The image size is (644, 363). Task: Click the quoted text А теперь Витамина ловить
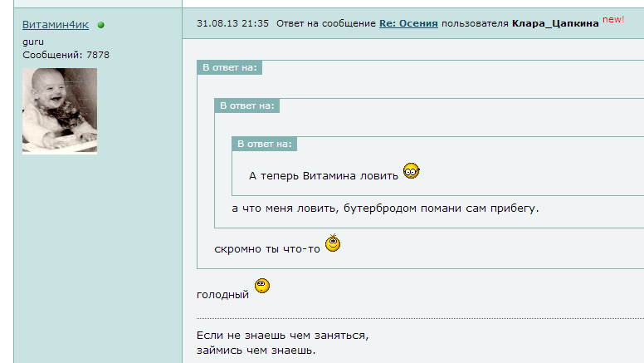[323, 176]
